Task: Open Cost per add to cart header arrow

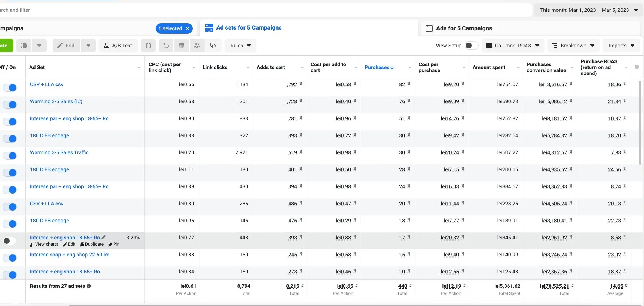Action: 356,67
